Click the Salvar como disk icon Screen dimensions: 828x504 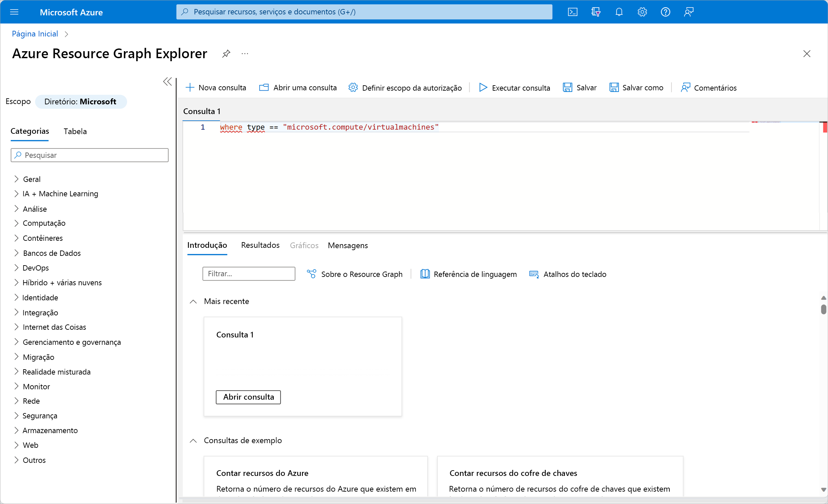(613, 88)
